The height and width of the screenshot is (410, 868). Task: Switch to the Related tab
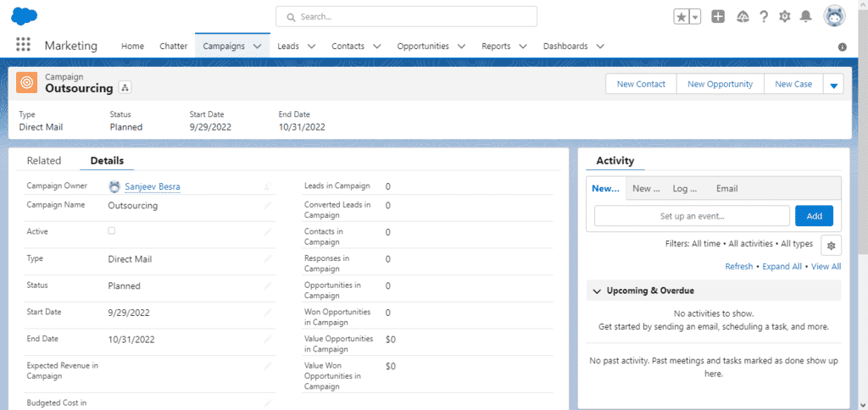[x=44, y=161]
